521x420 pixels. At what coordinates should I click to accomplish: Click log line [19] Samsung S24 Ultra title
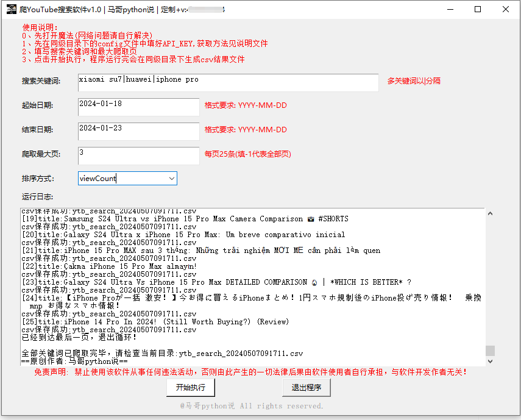pyautogui.click(x=185, y=219)
